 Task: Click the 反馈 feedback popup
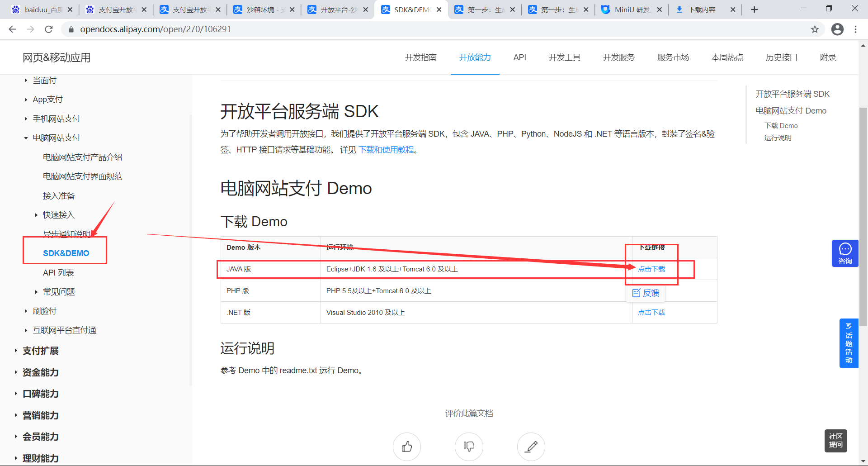point(646,293)
